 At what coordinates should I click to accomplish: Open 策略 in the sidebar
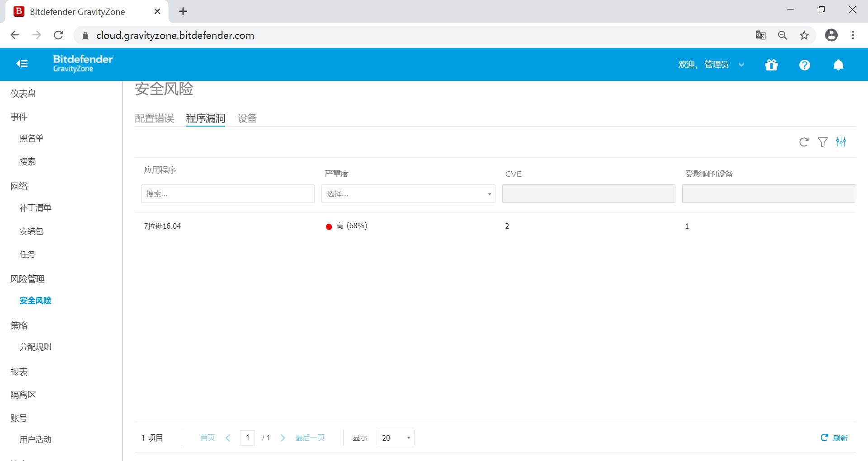[19, 325]
